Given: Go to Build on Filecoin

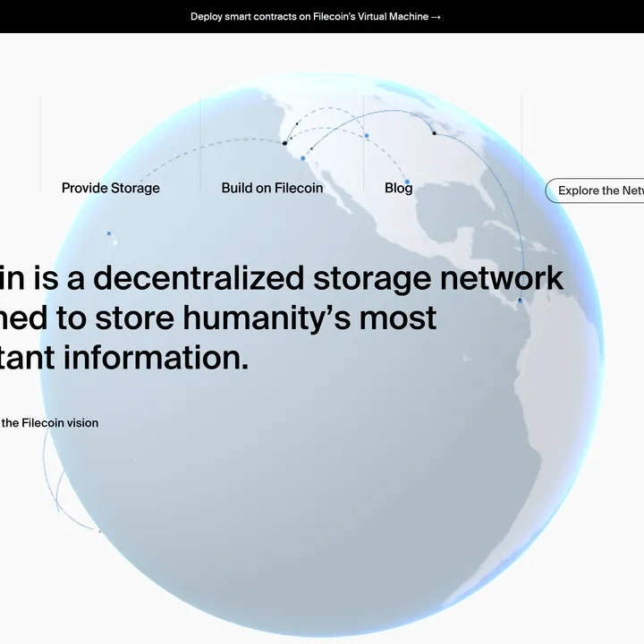Looking at the screenshot, I should 272,188.
